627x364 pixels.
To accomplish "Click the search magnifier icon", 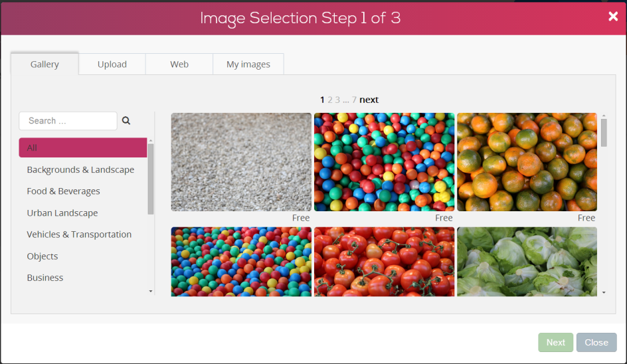I will coord(126,121).
